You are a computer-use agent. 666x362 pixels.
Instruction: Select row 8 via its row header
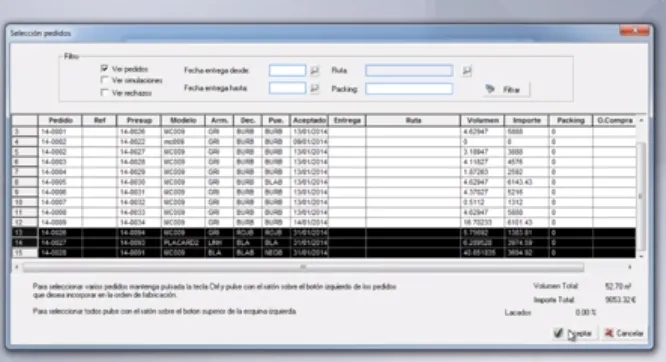click(25, 182)
